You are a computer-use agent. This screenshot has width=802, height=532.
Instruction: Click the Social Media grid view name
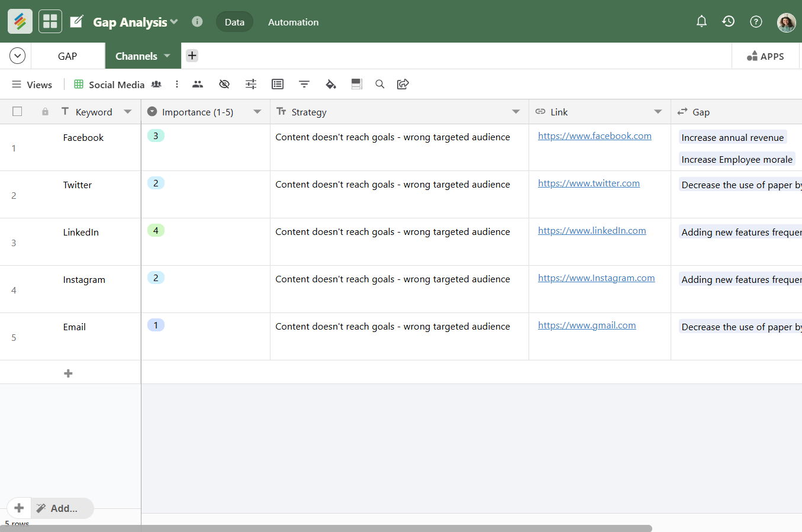pyautogui.click(x=117, y=85)
